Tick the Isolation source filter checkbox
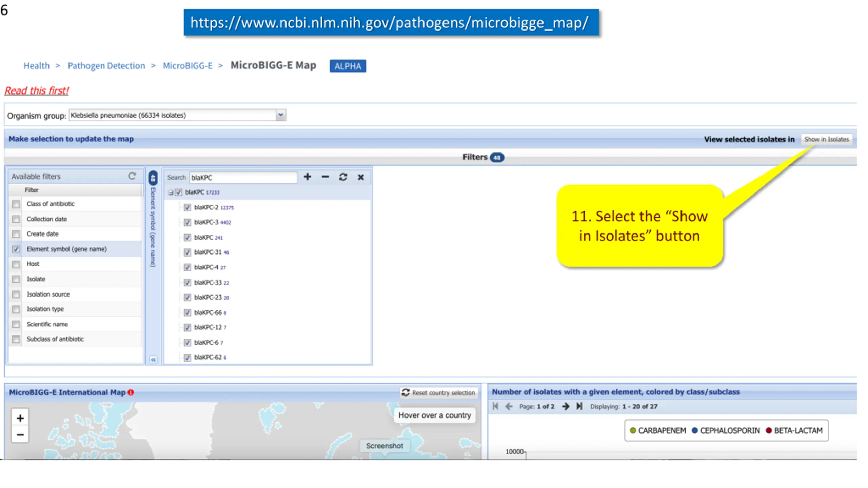This screenshot has width=868, height=488. pyautogui.click(x=16, y=294)
